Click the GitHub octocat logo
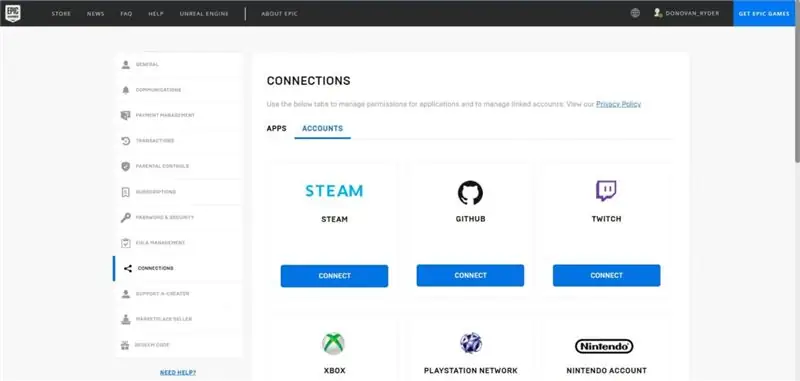This screenshot has height=381, width=800. coord(470,193)
